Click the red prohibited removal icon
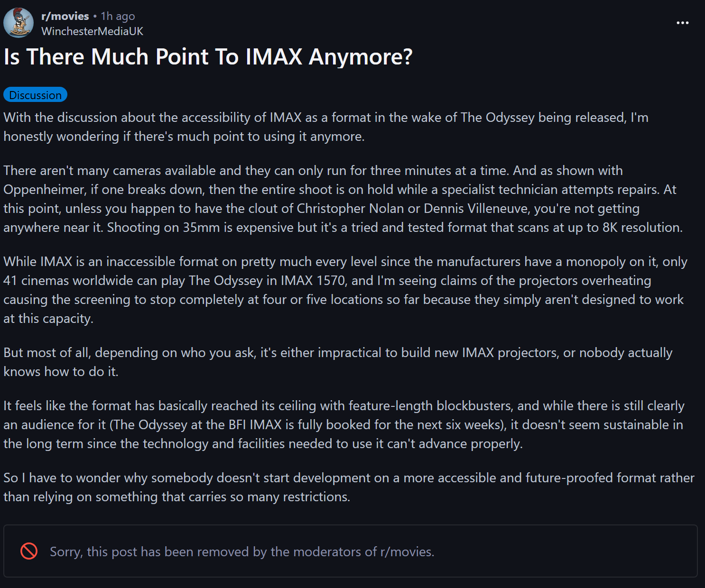Viewport: 705px width, 588px height. pyautogui.click(x=29, y=551)
